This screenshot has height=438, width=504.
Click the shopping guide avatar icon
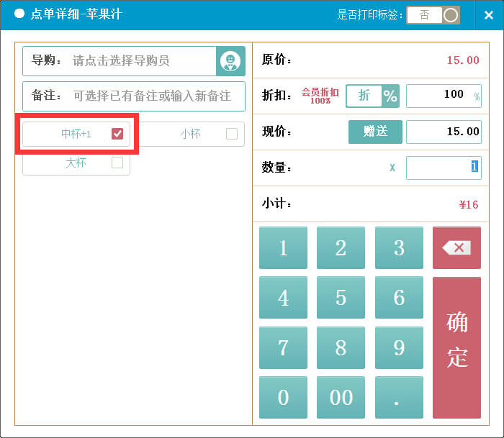230,61
